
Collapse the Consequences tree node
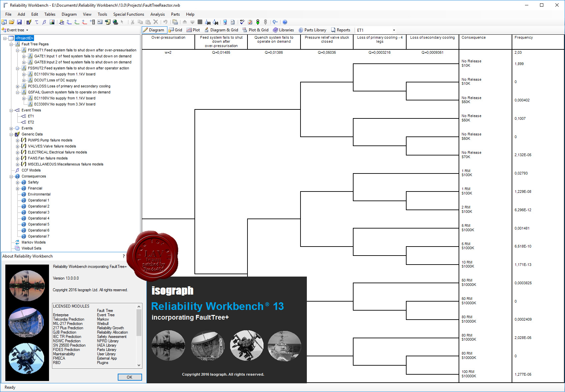click(11, 176)
